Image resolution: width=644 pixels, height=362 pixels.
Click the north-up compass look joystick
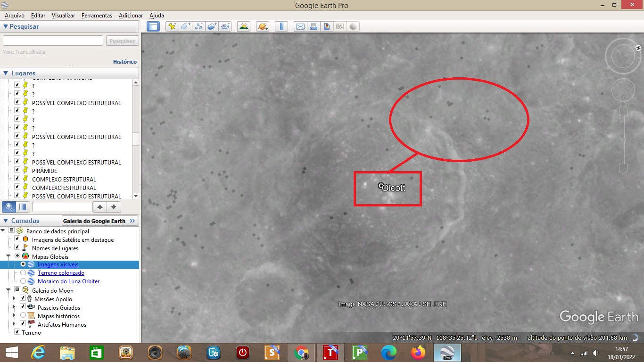coord(623,56)
